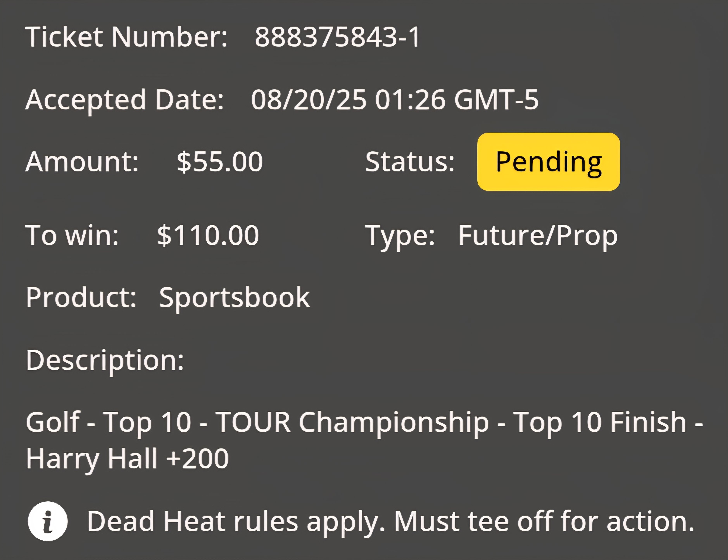Screen dimensions: 728x560
Task: Click the Sportsbook product value
Action: point(235,298)
